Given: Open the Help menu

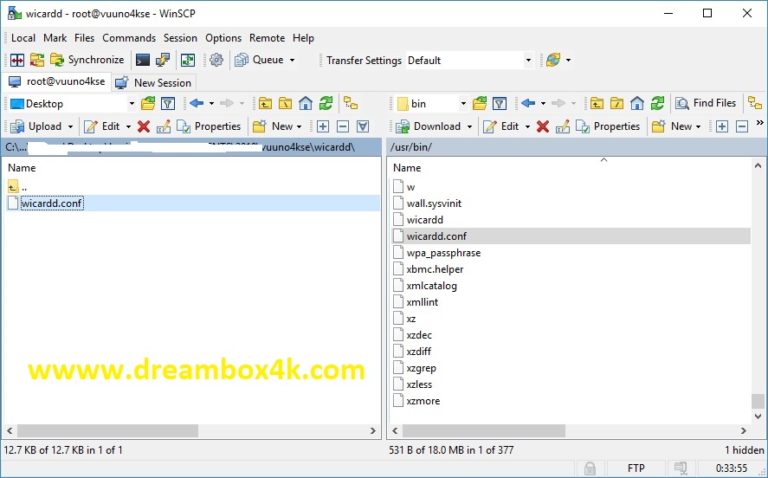Looking at the screenshot, I should click(x=303, y=38).
